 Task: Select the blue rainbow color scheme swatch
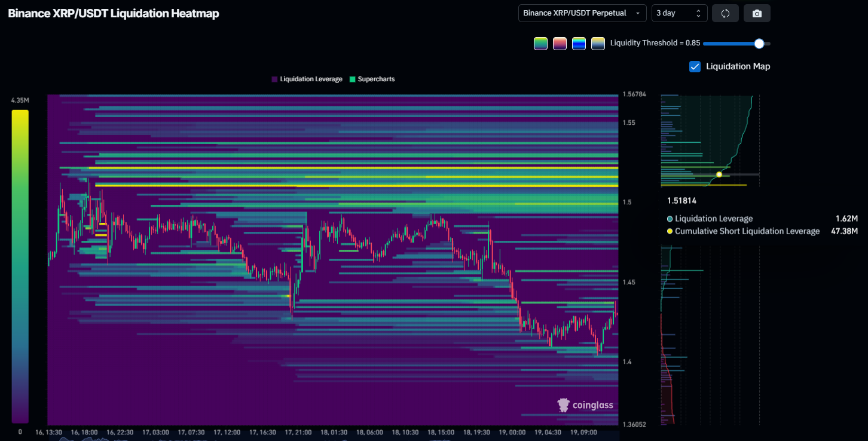point(579,44)
